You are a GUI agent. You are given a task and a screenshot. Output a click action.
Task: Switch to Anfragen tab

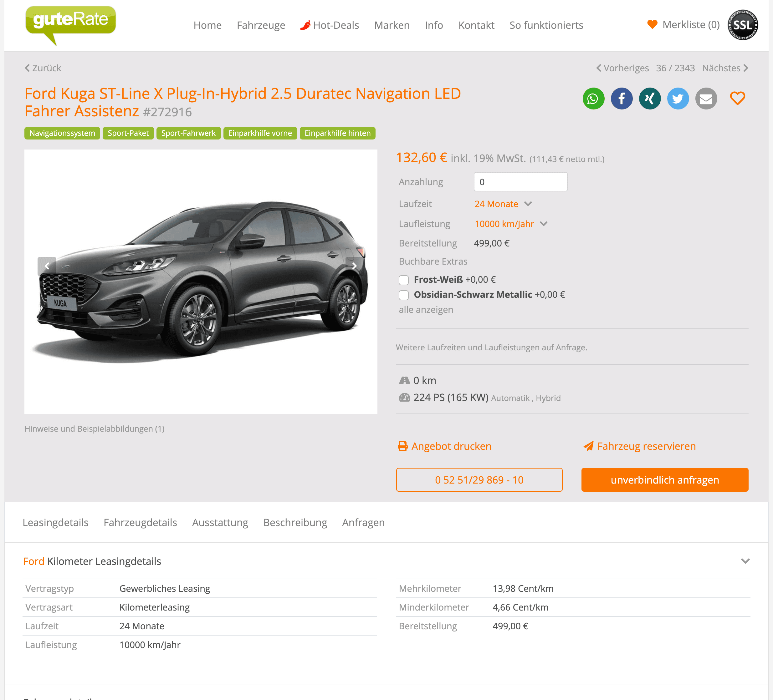tap(363, 522)
